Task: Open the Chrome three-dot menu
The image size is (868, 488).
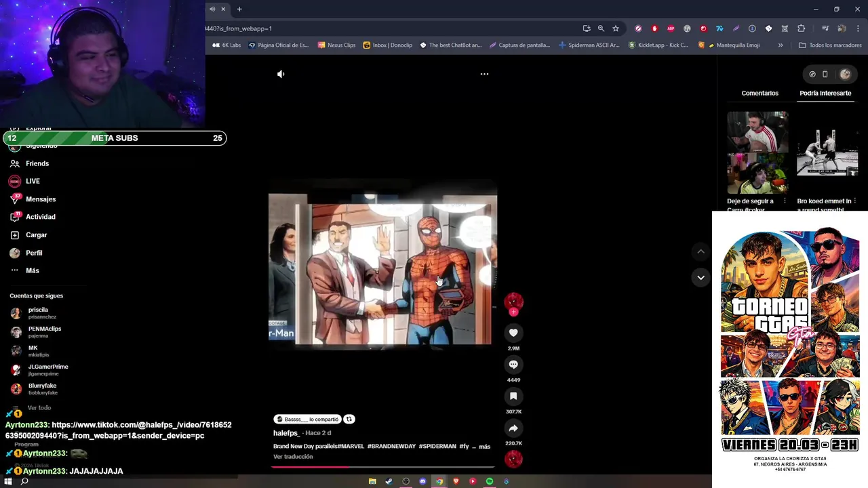Action: pos(857,28)
